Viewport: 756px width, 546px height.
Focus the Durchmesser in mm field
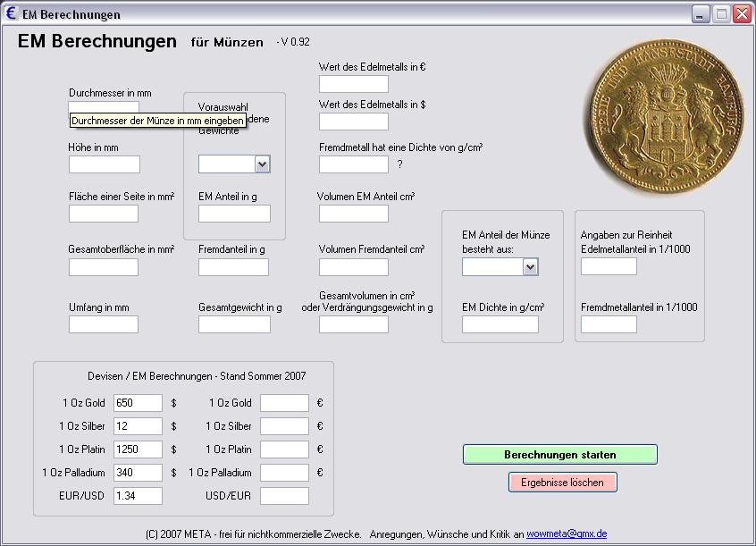point(104,106)
